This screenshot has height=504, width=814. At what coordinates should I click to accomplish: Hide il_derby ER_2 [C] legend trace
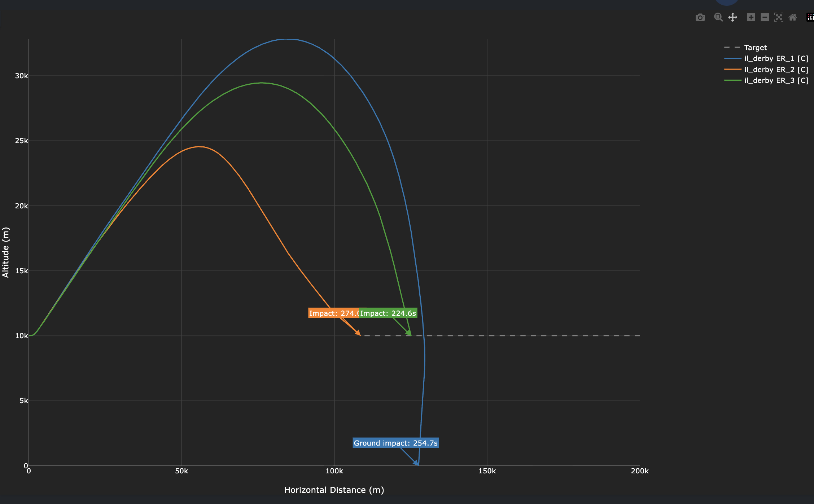pos(776,70)
